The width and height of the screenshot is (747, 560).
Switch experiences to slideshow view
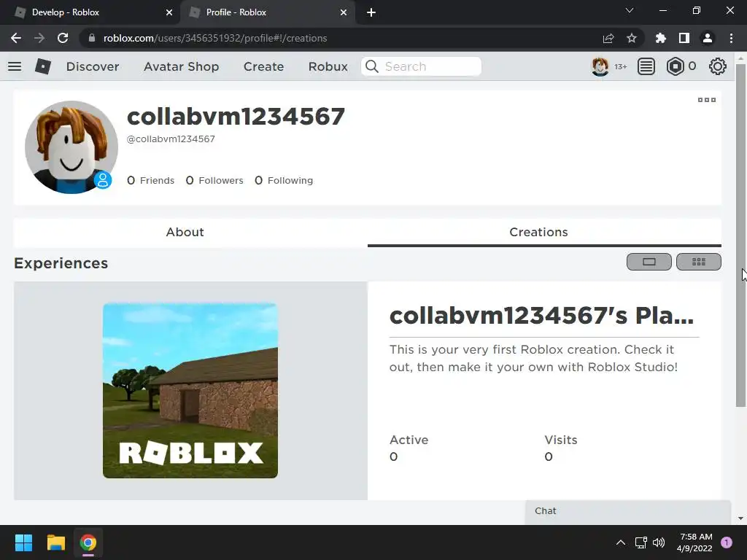click(649, 262)
